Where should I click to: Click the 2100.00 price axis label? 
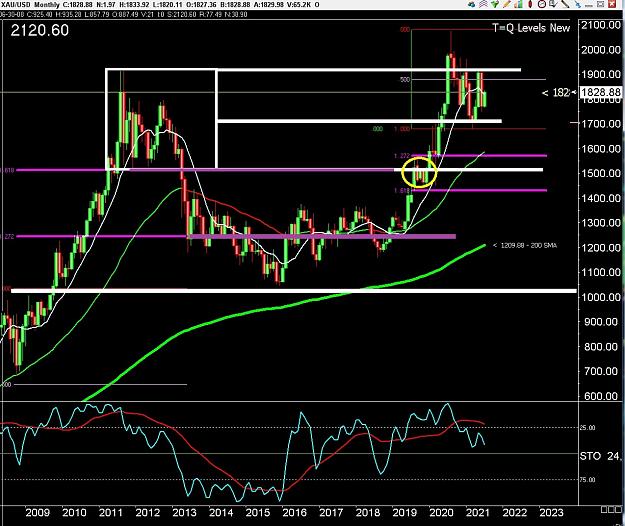601,25
